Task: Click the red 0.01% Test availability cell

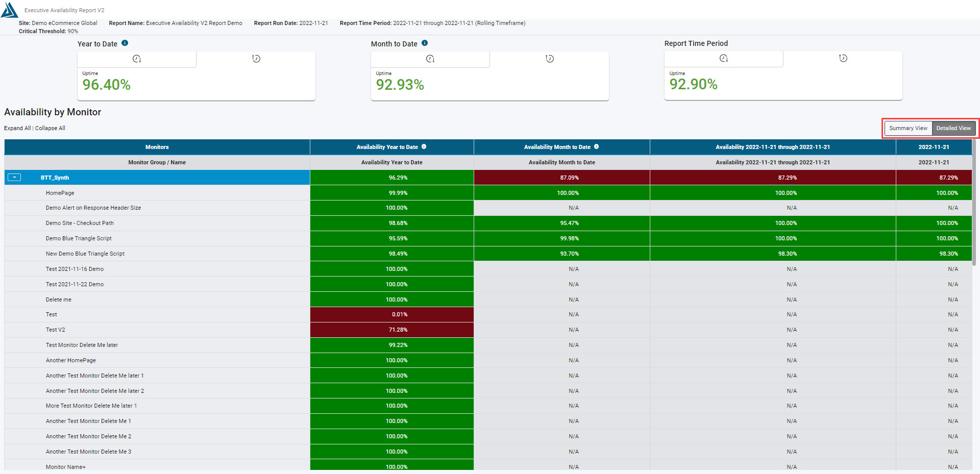Action: 391,314
